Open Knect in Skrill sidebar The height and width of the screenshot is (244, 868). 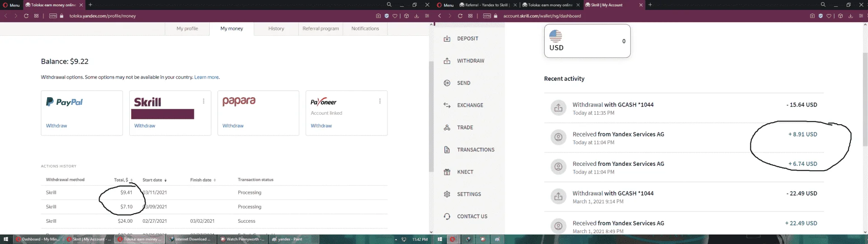coord(465,172)
